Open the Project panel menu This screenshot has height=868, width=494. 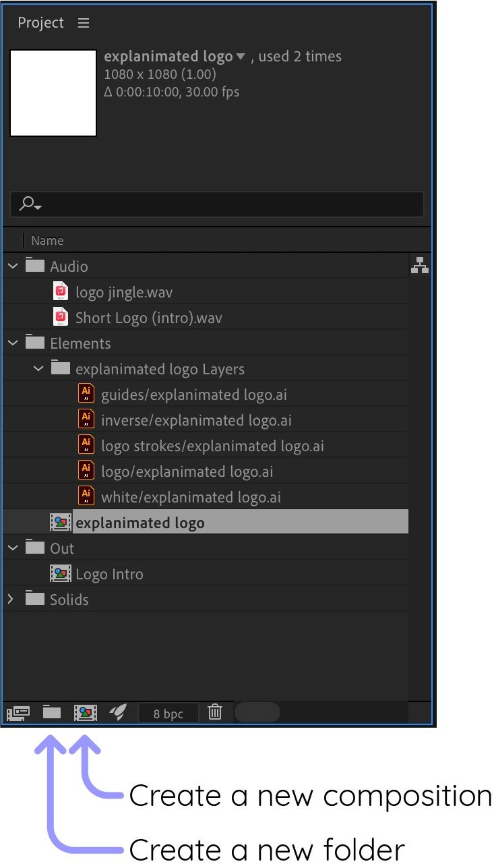coord(83,22)
